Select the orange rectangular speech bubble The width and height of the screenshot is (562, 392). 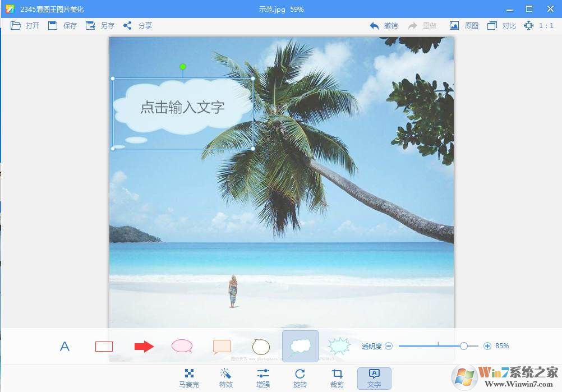(222, 347)
